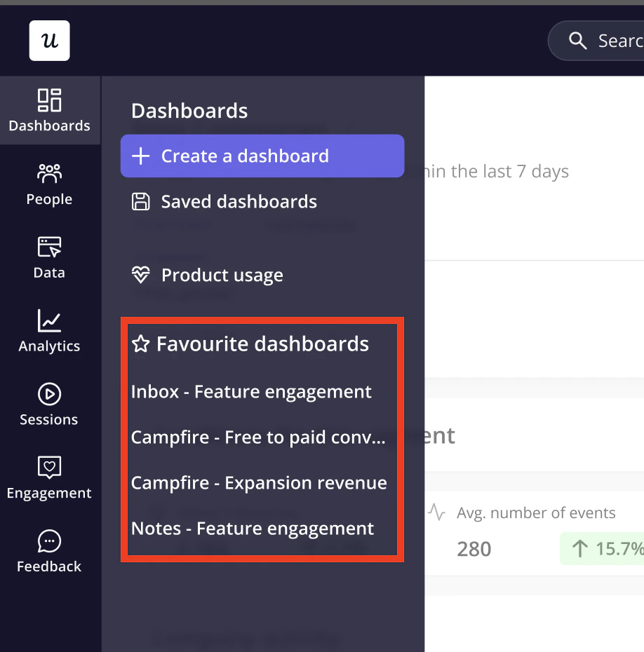The image size is (644, 652).
Task: Click the pulse icon beside Avg. number of events
Action: [437, 512]
